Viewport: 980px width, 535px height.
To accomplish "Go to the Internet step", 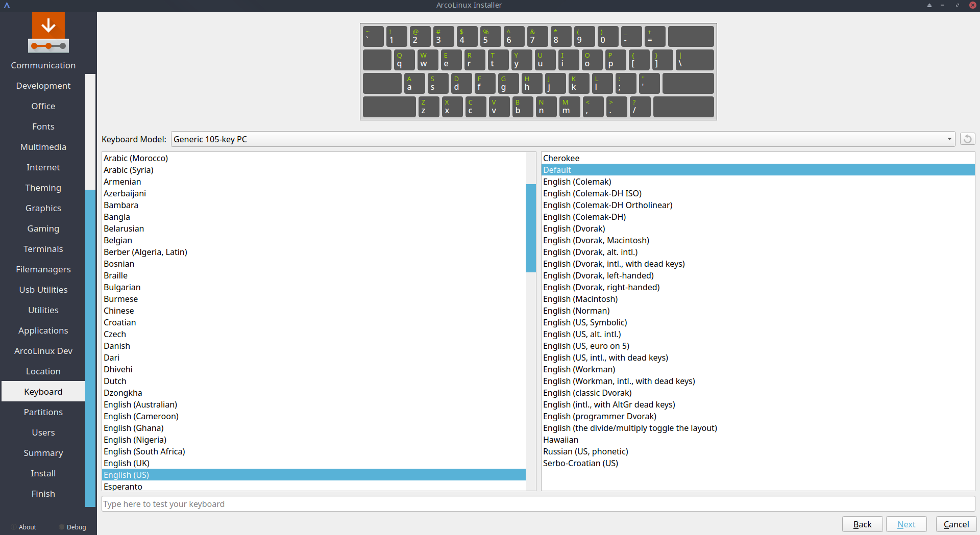I will (x=43, y=167).
